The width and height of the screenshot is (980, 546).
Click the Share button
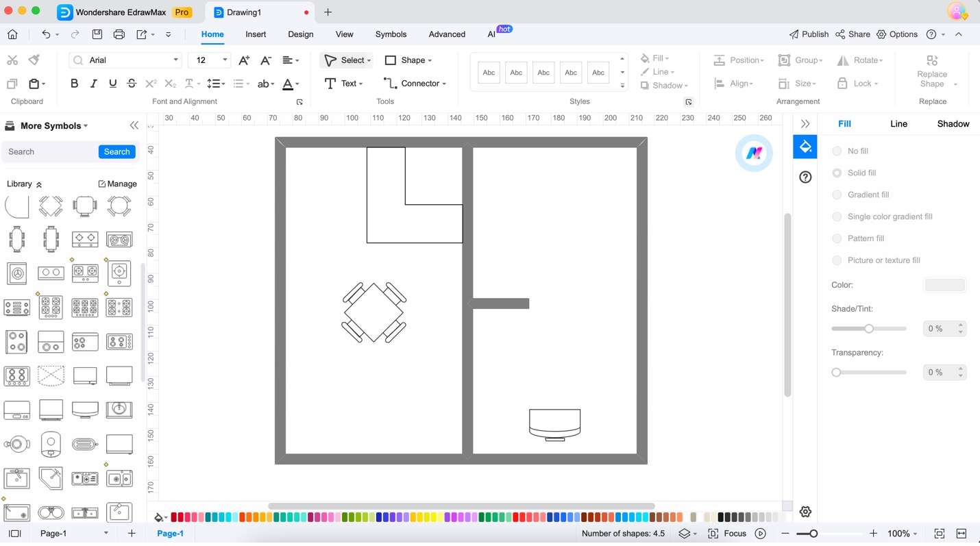pos(853,34)
